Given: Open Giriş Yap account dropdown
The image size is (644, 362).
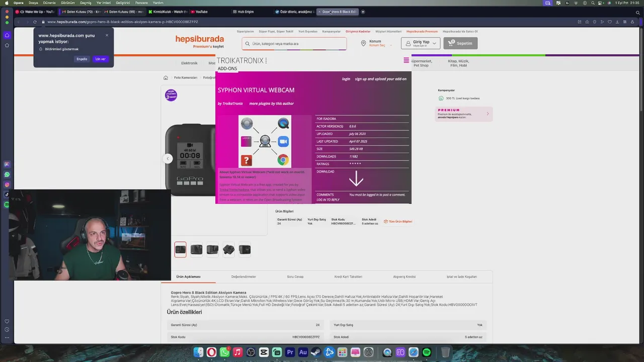Looking at the screenshot, I should tap(421, 43).
